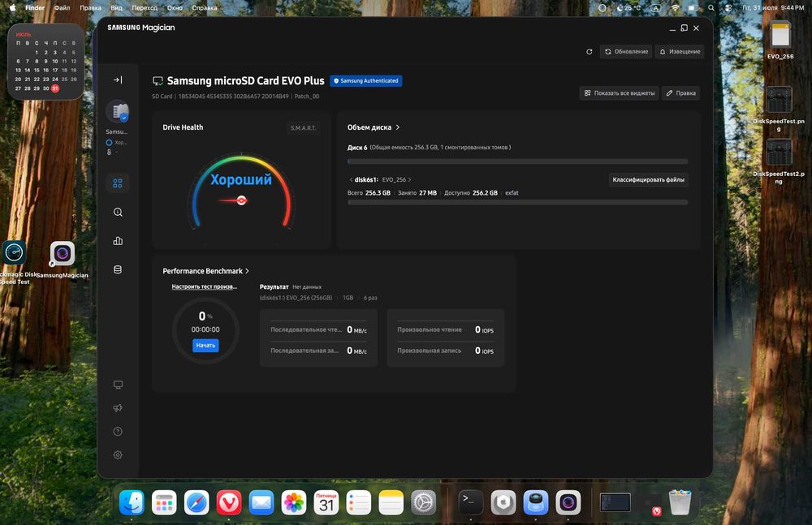
Task: Open Safari from the Dock
Action: click(x=197, y=502)
